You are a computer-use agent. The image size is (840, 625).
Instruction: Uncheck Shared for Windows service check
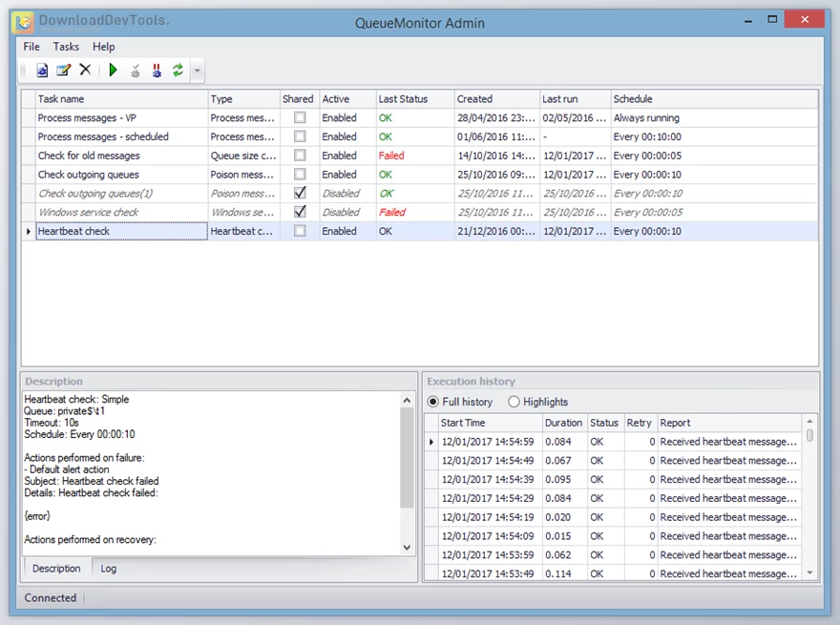(300, 212)
